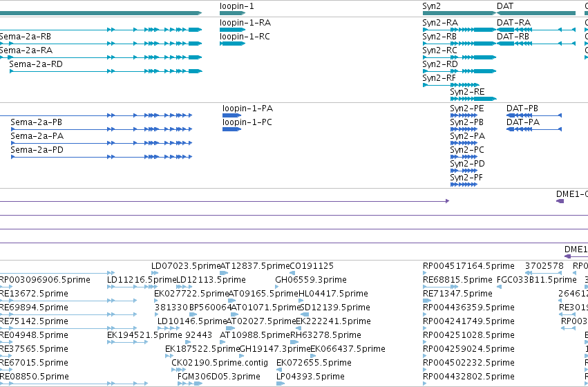Select EST label RP004432802.5prime
588x387 pixels.
click(468, 377)
